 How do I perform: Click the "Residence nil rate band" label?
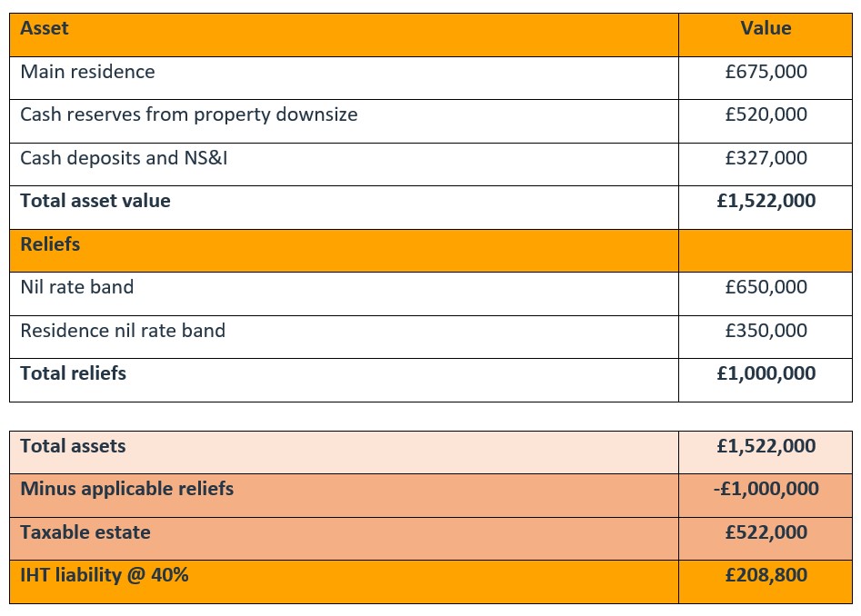[123, 331]
